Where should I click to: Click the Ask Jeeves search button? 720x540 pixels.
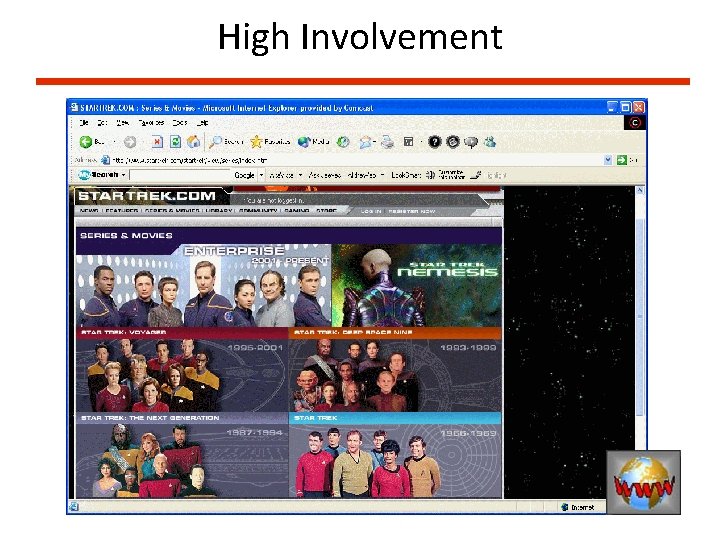click(x=325, y=175)
